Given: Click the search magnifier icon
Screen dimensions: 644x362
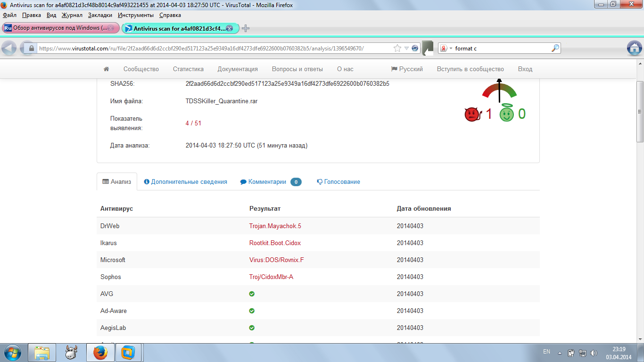Looking at the screenshot, I should pos(555,48).
